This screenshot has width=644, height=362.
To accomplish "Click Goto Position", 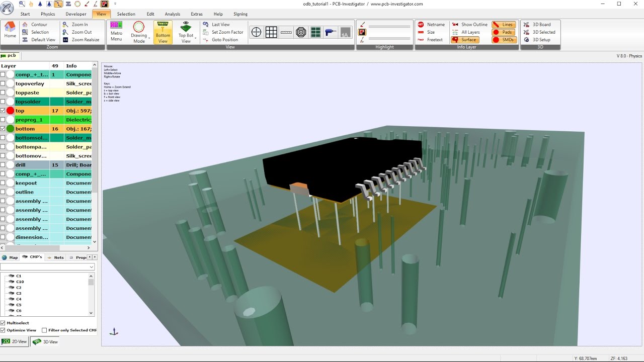I will click(220, 40).
